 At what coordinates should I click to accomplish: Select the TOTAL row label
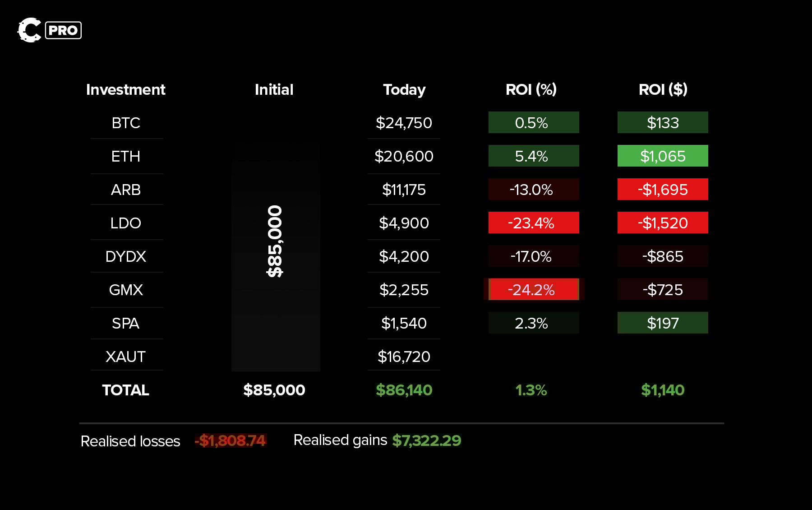(125, 390)
